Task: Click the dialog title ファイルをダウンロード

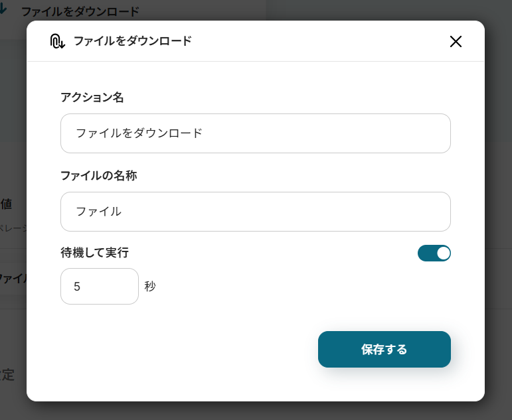Action: 132,41
